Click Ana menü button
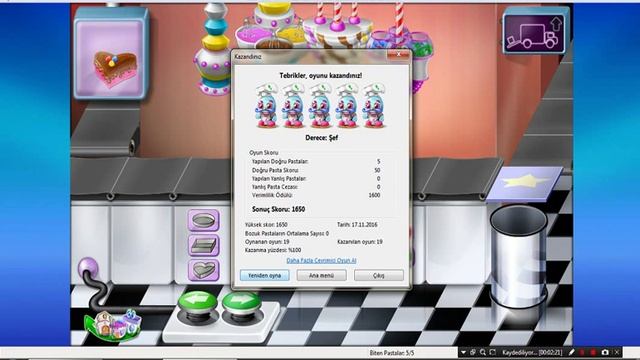The height and width of the screenshot is (360, 640). pos(321,276)
